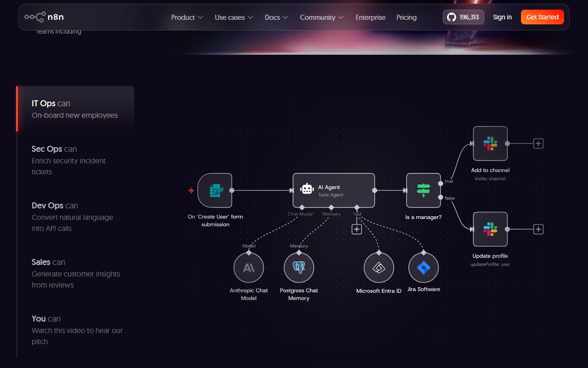Click the 'Tools Agent' subtitle
The image size is (588, 368).
click(331, 195)
